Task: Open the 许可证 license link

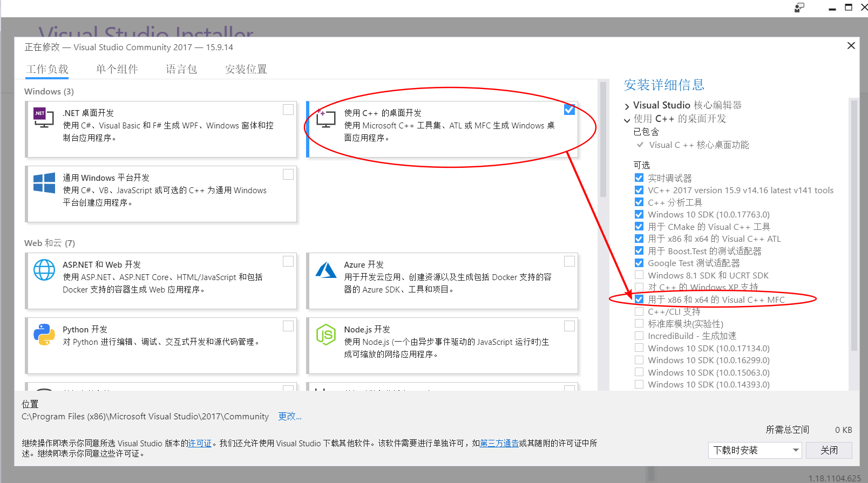Action: click(x=200, y=443)
